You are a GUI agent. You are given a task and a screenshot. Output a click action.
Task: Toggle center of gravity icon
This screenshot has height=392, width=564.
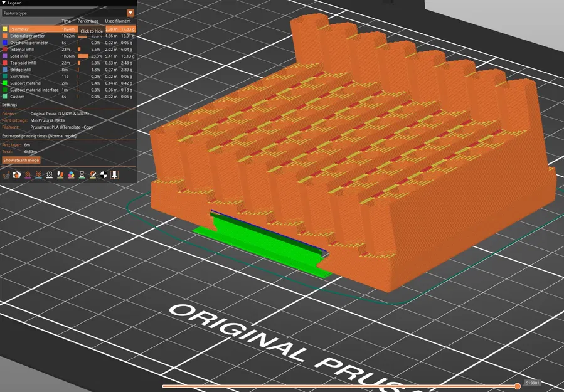(104, 175)
